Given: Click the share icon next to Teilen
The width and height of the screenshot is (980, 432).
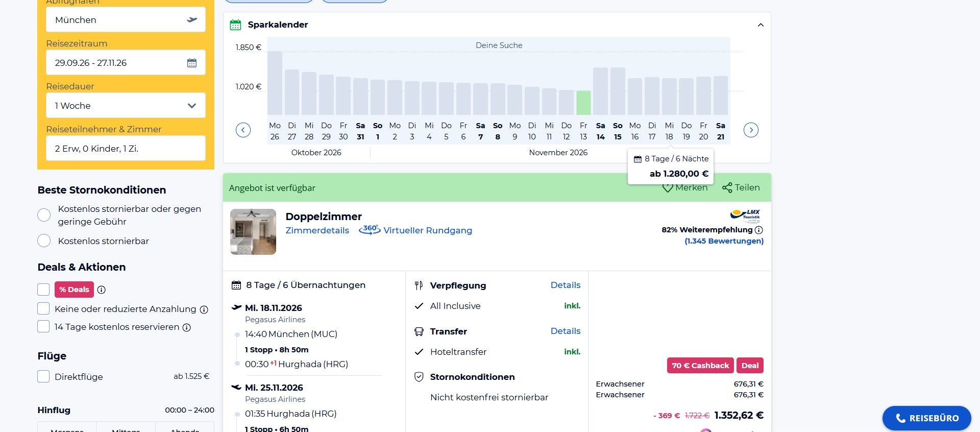Looking at the screenshot, I should [727, 188].
